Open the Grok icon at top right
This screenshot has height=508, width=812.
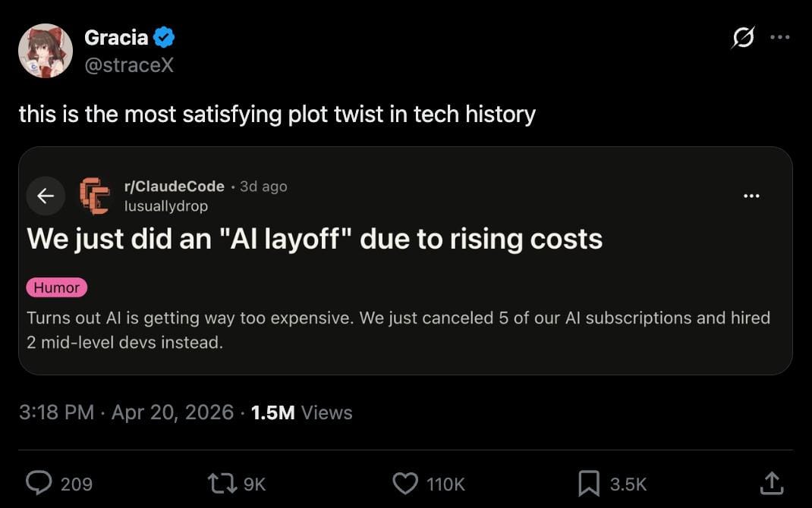[x=743, y=37]
